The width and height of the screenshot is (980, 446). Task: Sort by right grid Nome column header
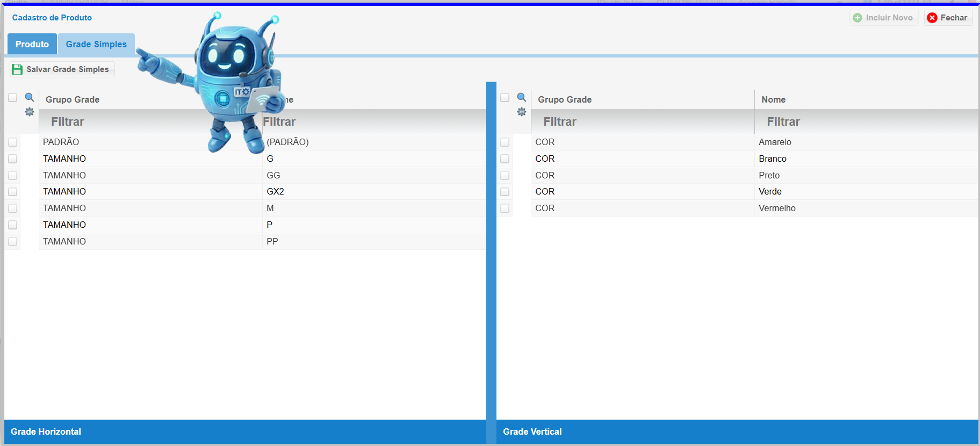(773, 99)
